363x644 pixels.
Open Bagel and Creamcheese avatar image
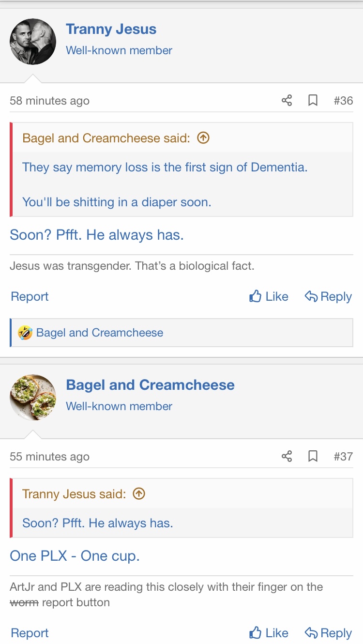pos(33,398)
